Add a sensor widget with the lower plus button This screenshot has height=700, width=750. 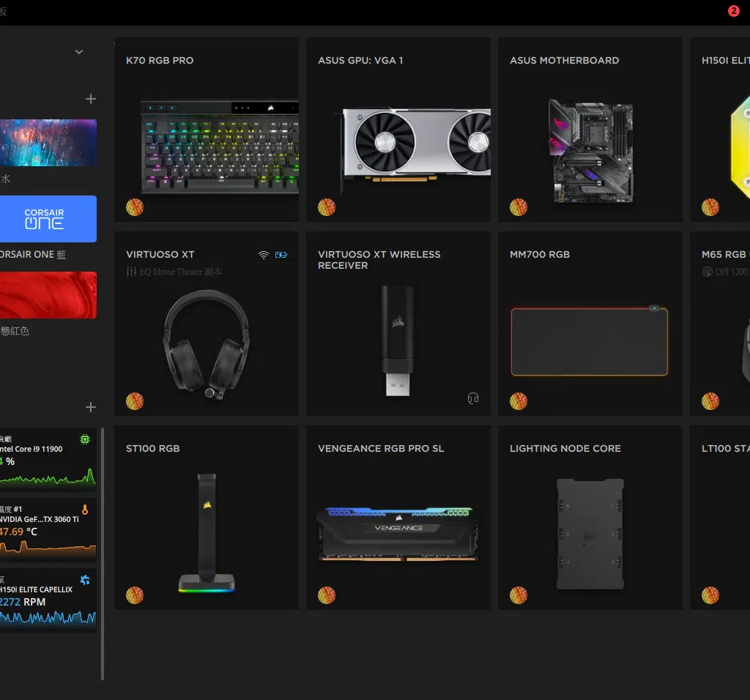(x=91, y=407)
